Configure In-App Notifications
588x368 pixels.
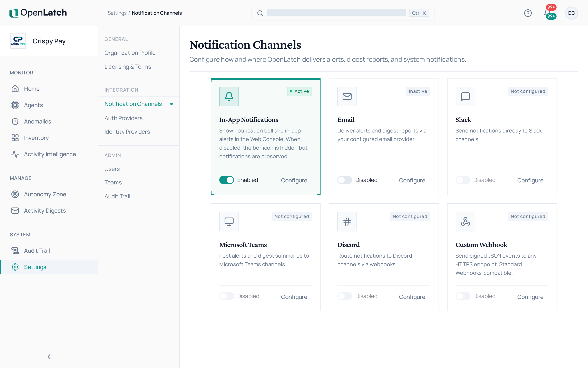[x=294, y=180]
